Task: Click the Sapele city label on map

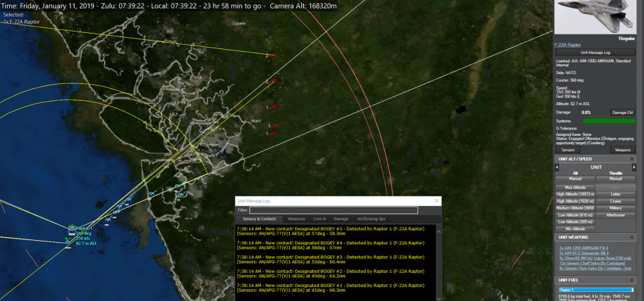Action: click(239, 23)
